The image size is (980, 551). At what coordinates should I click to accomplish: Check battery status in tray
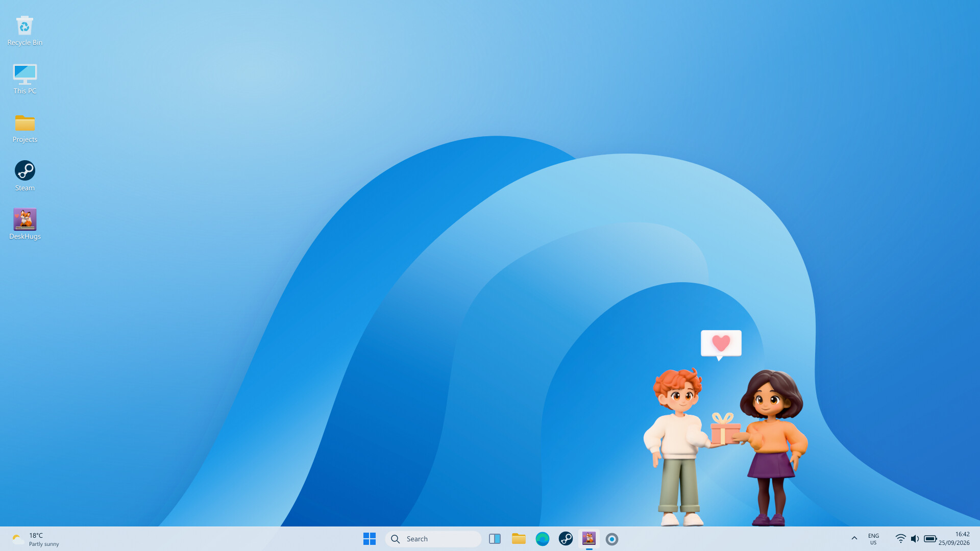click(x=930, y=539)
